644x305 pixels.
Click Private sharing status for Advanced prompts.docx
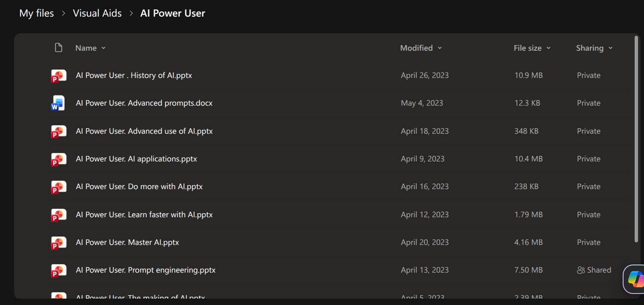589,103
